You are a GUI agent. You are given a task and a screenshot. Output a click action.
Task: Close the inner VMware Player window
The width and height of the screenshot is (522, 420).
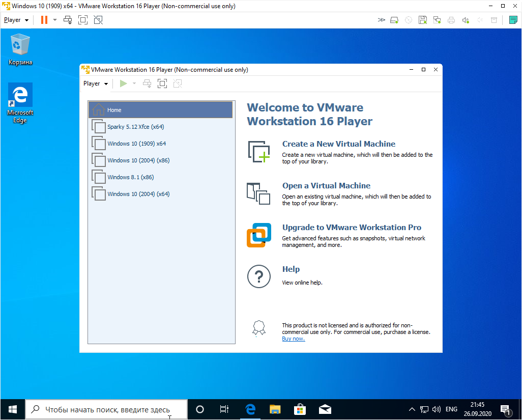coord(436,70)
